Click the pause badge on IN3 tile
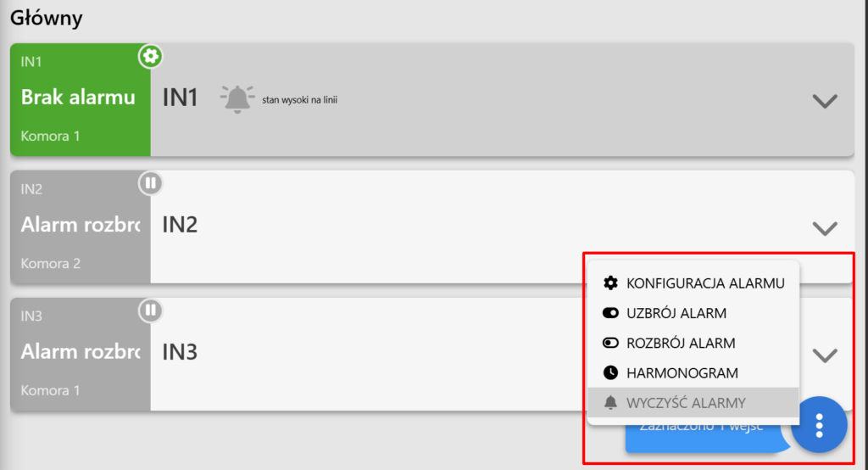Screen dimensions: 868x470 [x=150, y=311]
